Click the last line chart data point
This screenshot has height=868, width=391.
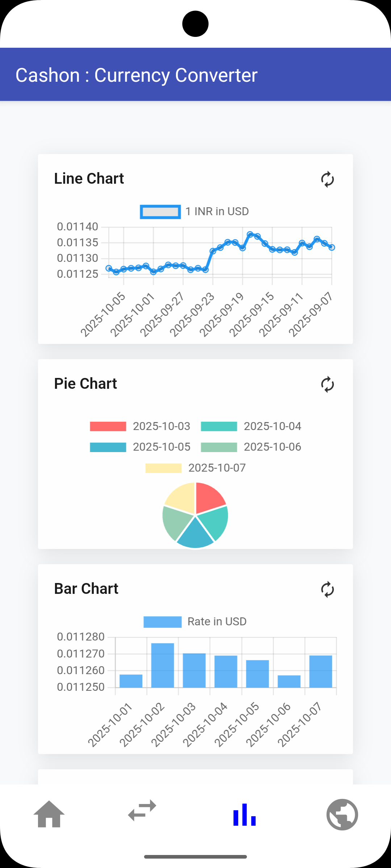[x=332, y=247]
